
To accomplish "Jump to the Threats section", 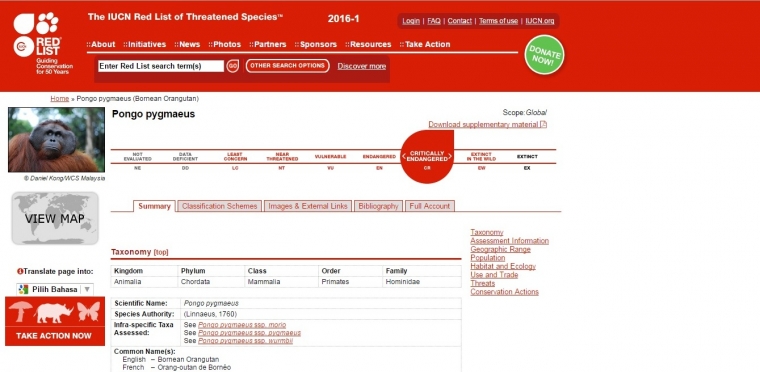I will (482, 283).
